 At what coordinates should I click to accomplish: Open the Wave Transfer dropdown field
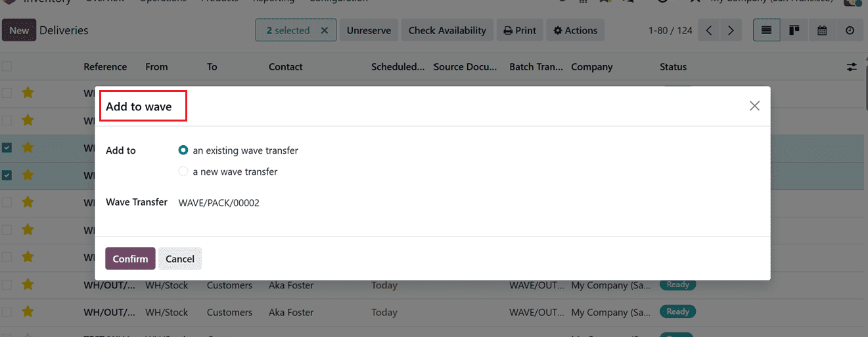[x=329, y=203]
